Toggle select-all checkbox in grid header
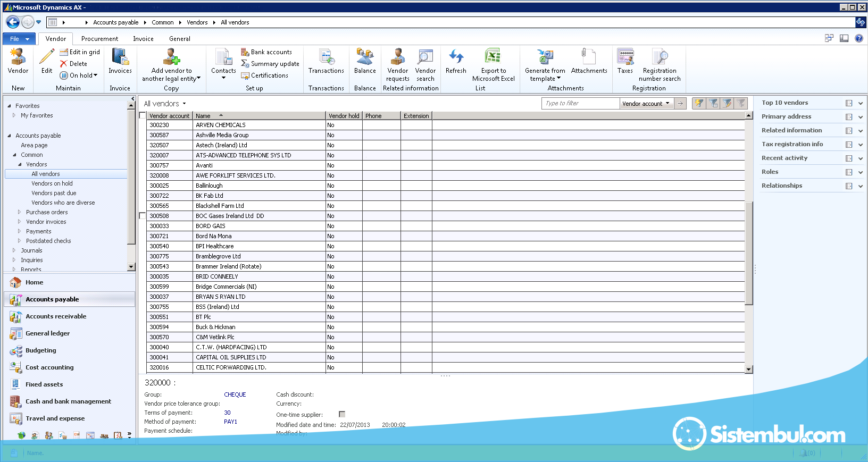 coord(143,115)
